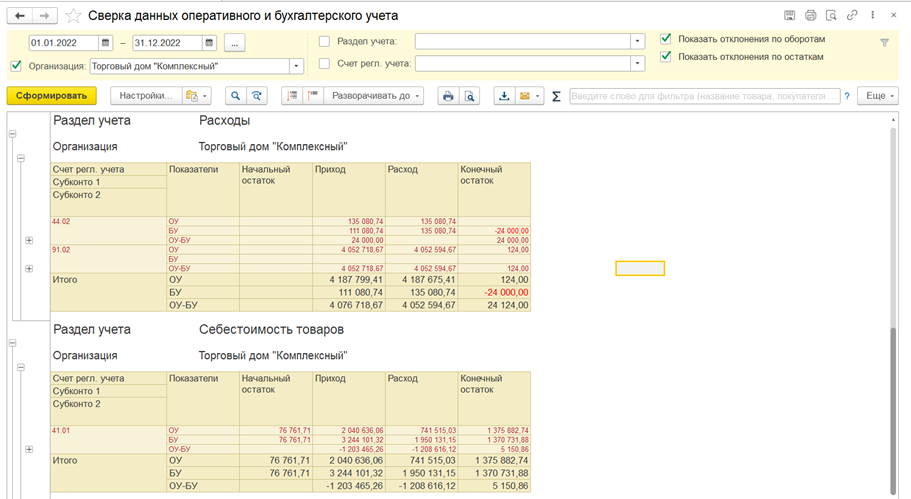The height and width of the screenshot is (499, 911).
Task: Save the report with the diskette icon
Action: pyautogui.click(x=789, y=16)
